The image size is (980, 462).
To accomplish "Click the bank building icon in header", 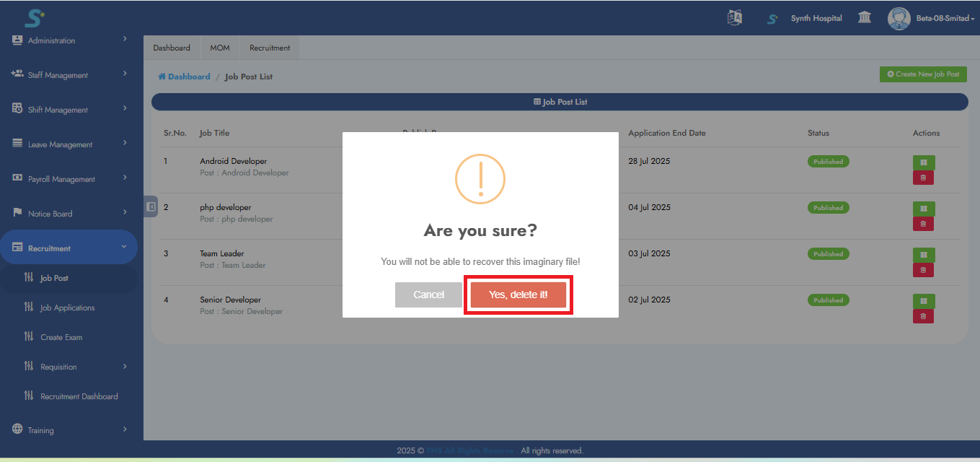I will pos(865,18).
